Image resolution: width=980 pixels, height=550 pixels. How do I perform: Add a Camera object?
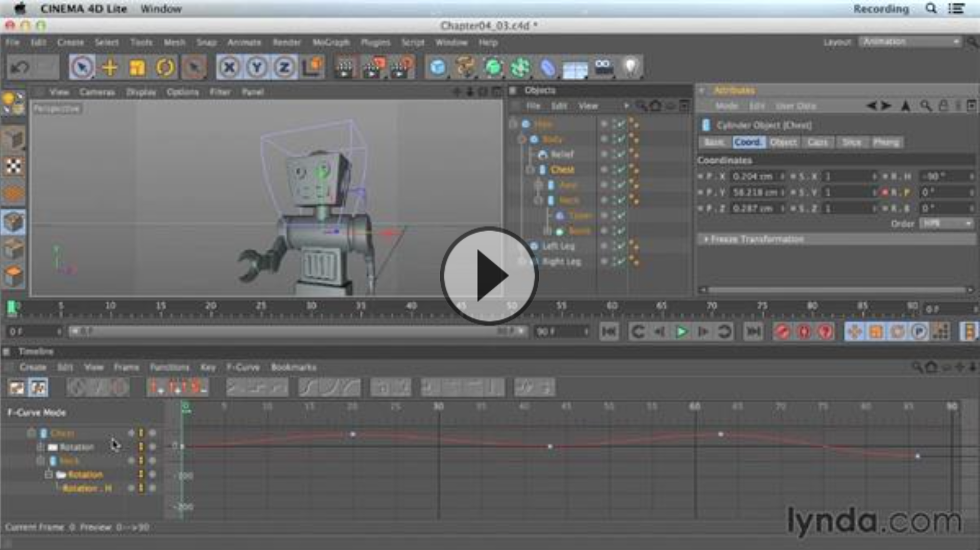click(x=604, y=67)
